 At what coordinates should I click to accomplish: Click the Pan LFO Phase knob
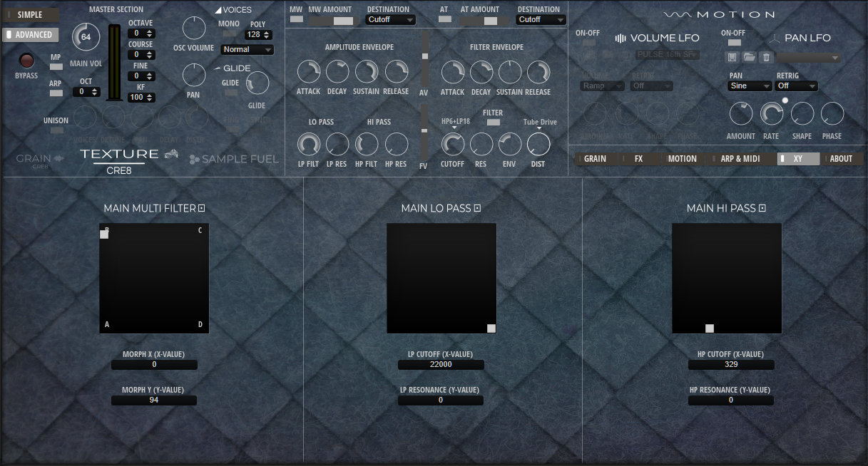pyautogui.click(x=832, y=114)
